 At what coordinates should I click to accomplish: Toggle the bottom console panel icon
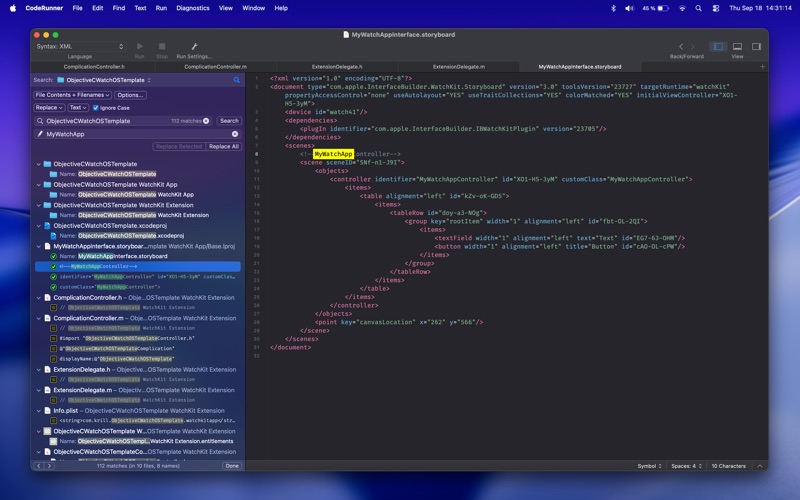pos(737,46)
